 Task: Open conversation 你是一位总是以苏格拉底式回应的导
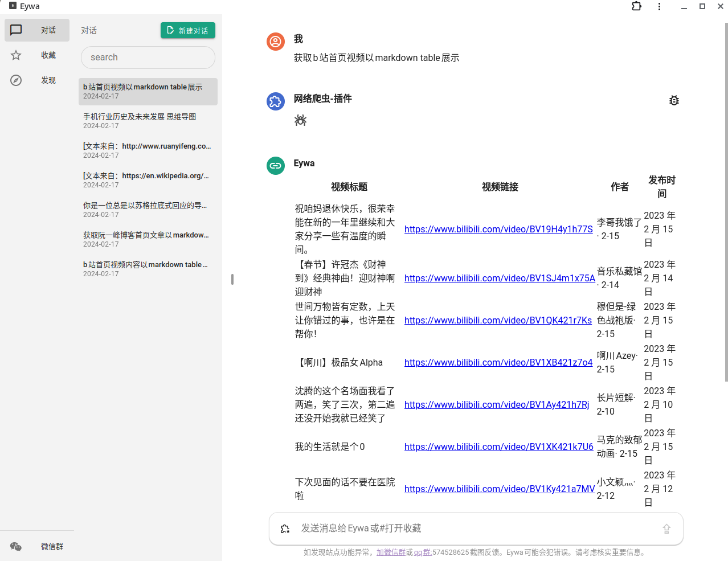148,210
